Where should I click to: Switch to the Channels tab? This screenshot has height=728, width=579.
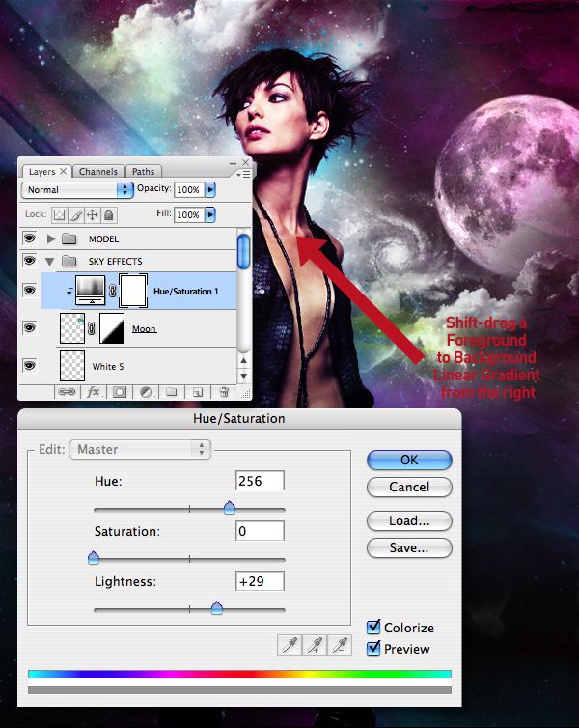(x=98, y=171)
